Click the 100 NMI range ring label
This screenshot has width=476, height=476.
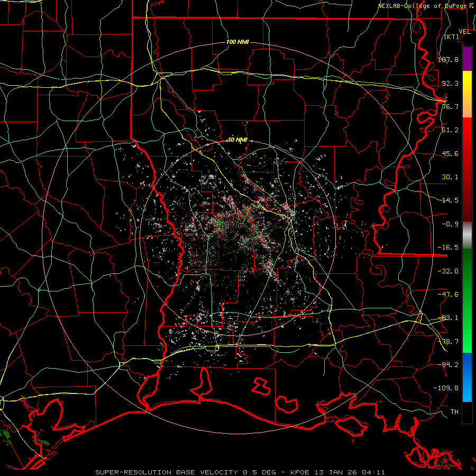click(237, 42)
